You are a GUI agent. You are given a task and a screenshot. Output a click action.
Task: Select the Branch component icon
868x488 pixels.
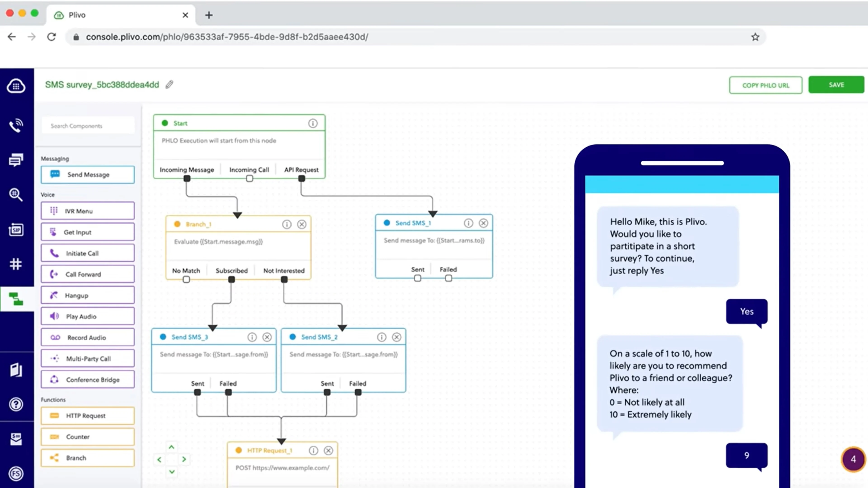54,457
